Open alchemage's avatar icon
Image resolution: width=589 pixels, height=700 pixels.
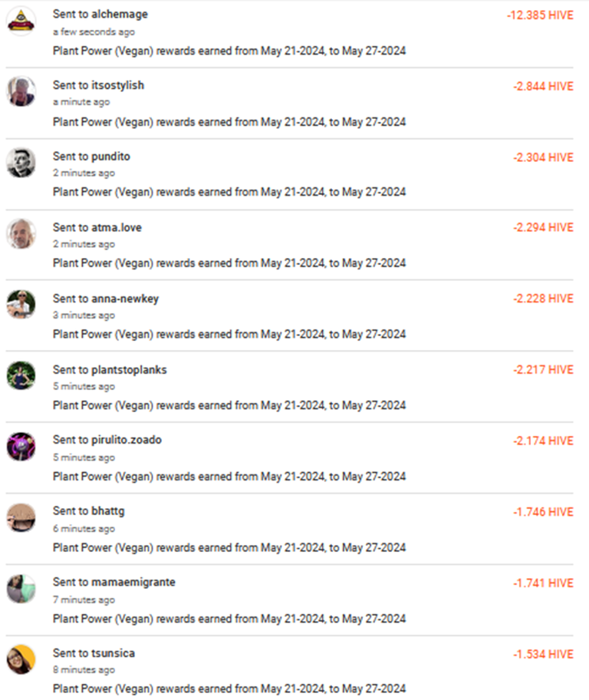point(21,21)
